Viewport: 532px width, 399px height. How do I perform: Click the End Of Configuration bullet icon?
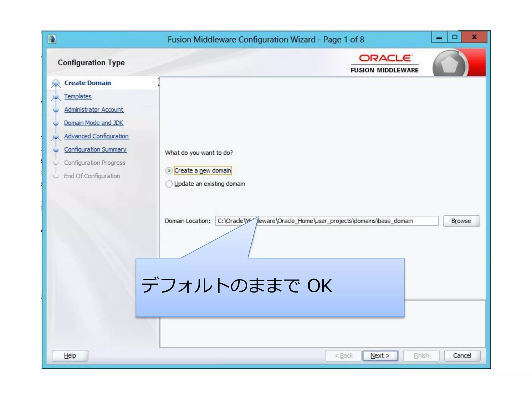pos(56,176)
